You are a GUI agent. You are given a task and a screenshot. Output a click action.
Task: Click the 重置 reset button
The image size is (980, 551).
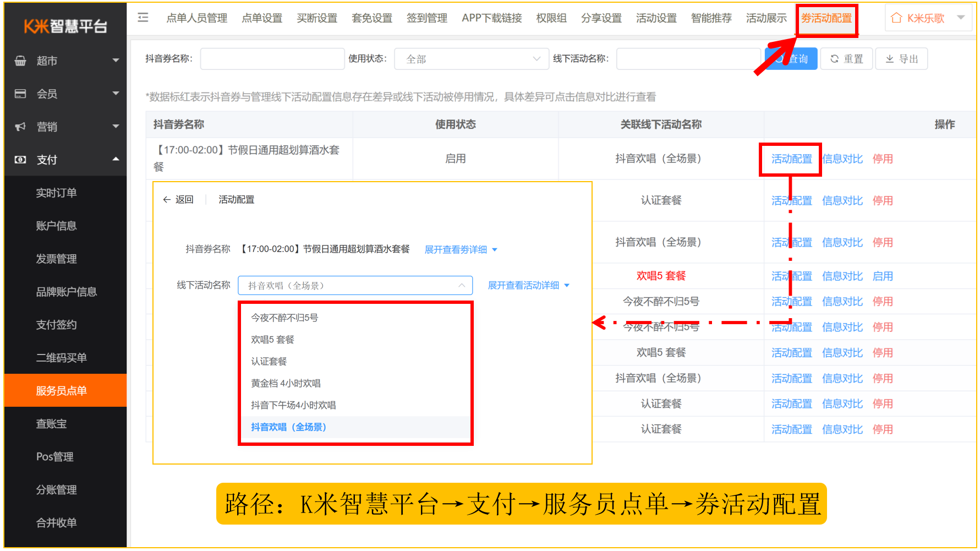point(847,59)
